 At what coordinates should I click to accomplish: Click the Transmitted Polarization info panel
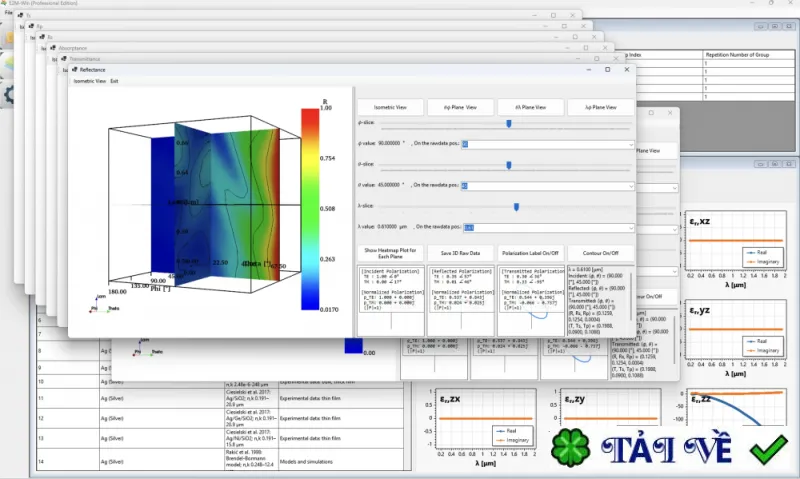click(x=531, y=300)
